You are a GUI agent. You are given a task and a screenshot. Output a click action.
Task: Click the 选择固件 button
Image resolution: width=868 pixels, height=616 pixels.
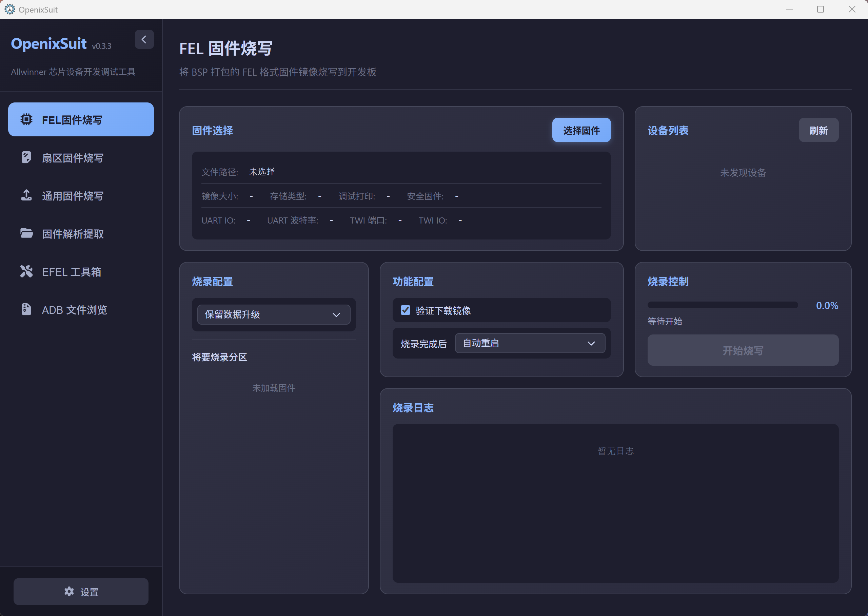click(x=581, y=130)
